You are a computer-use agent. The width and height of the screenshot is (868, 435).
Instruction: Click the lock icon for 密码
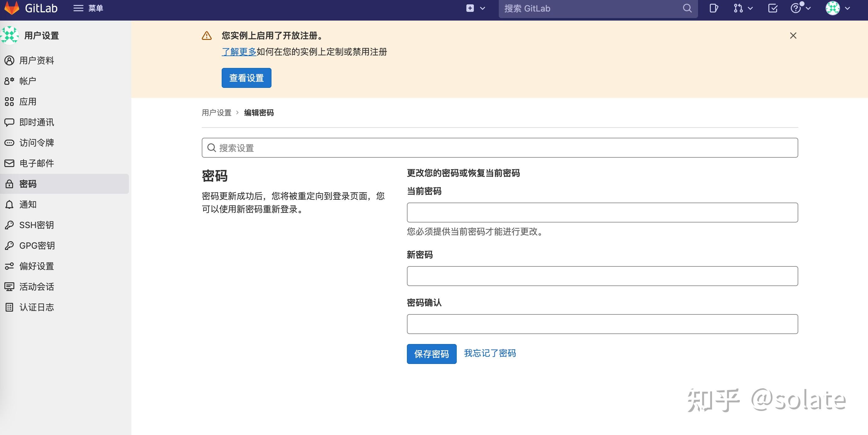tap(9, 184)
